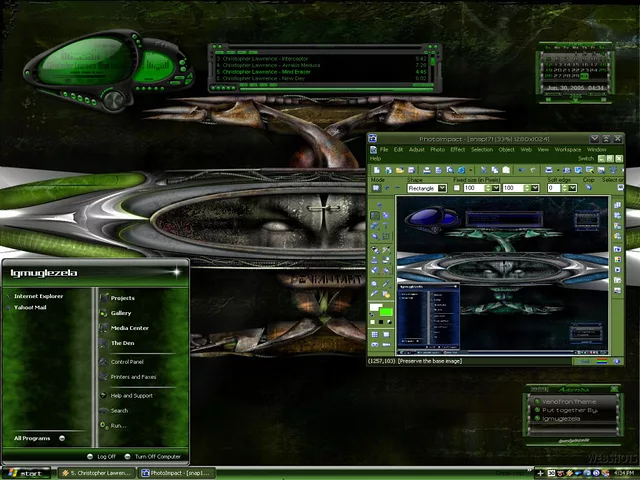Open the Help menu in PhotoImpact
Screen dimensions: 640x480
point(375,158)
